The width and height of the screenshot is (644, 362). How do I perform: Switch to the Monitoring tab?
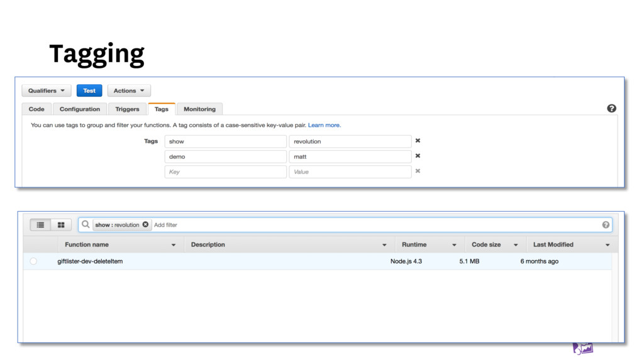[x=199, y=109]
